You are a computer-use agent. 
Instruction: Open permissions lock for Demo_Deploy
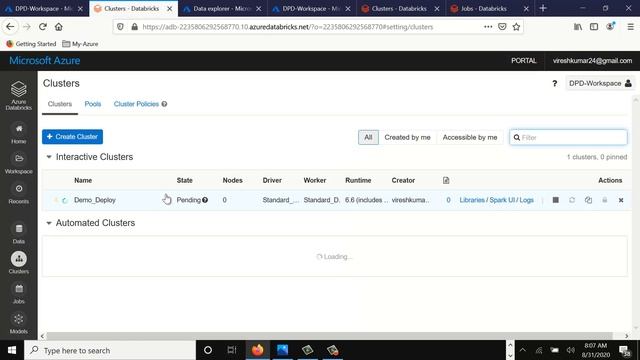tap(604, 200)
